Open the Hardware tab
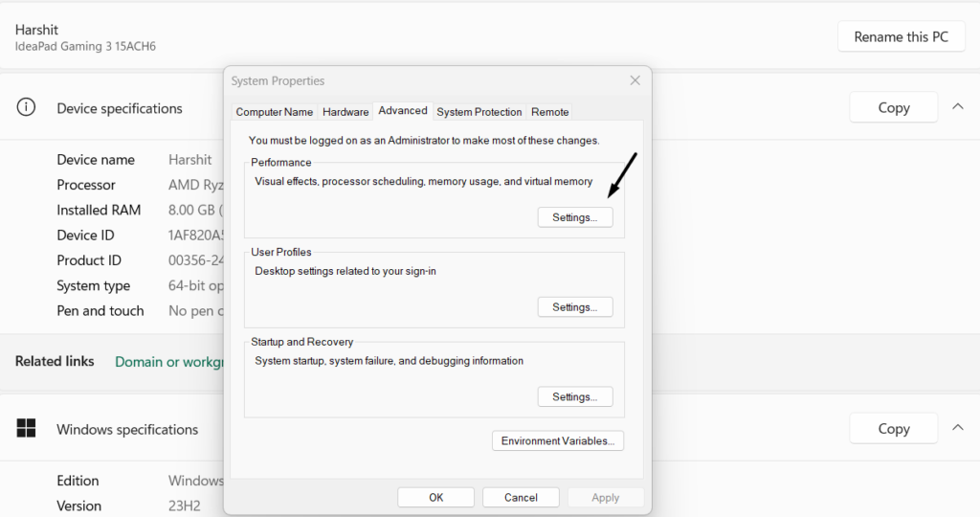Viewport: 980px width, 517px height. (345, 112)
